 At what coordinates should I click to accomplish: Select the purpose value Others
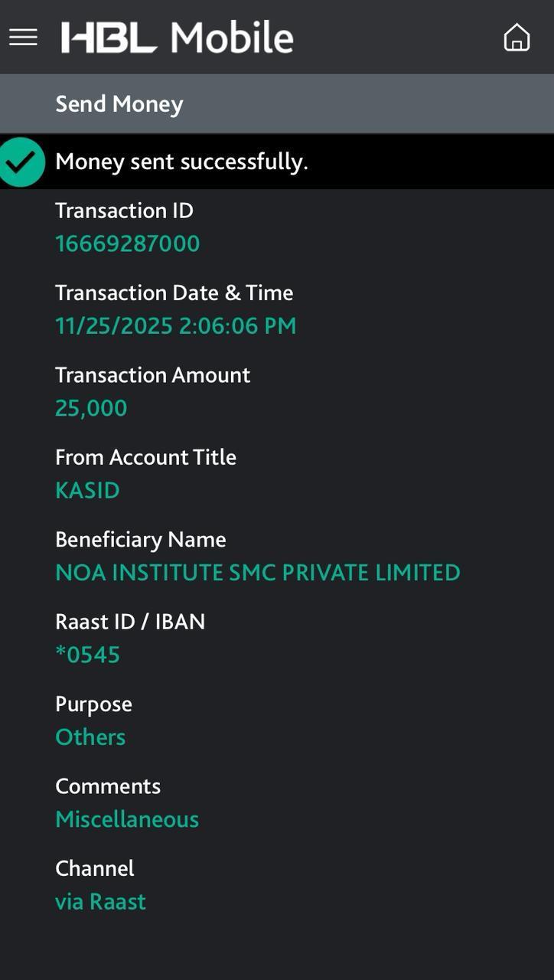click(90, 737)
